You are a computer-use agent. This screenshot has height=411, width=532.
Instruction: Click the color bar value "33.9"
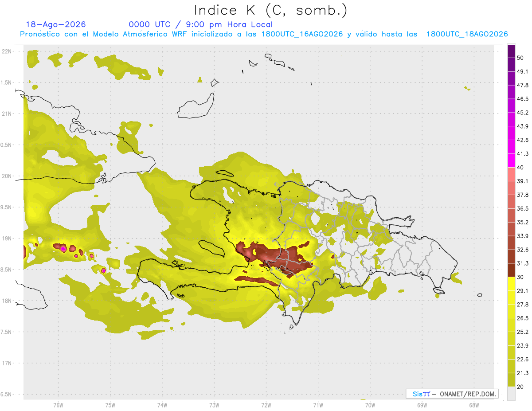point(523,236)
